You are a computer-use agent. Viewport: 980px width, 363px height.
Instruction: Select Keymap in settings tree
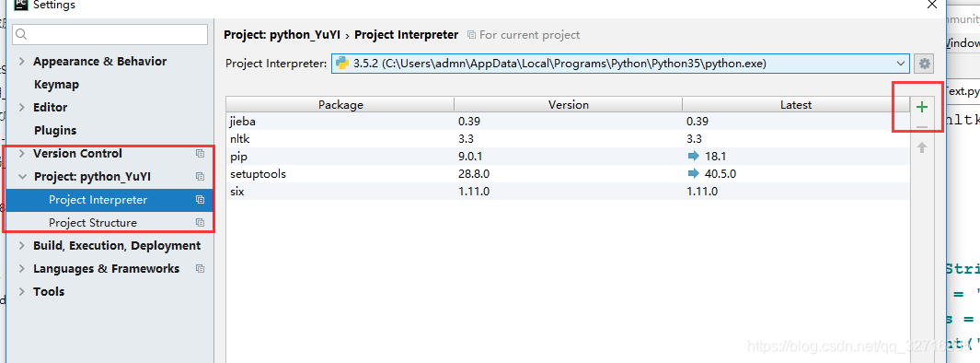pos(56,85)
